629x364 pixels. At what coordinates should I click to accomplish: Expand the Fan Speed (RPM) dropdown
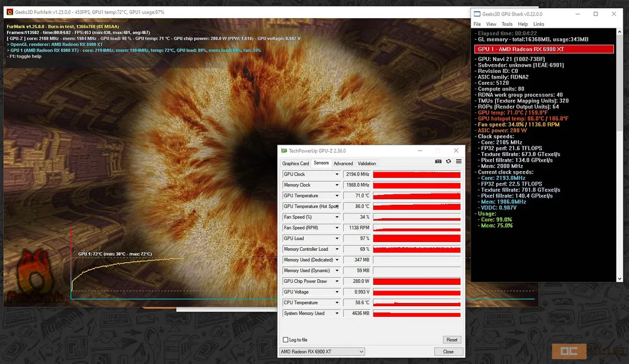[x=337, y=228]
